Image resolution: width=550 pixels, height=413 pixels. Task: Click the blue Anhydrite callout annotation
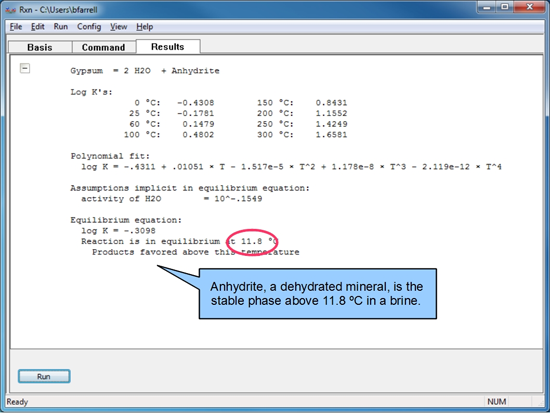pyautogui.click(x=318, y=294)
